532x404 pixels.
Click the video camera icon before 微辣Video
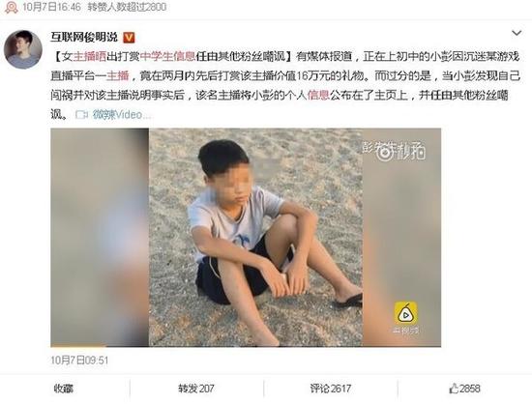(x=81, y=115)
